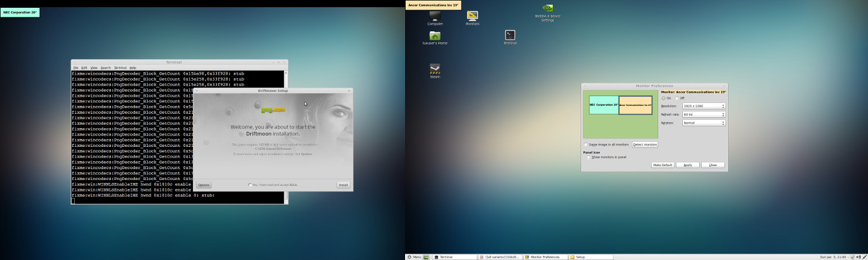Click the Detect monitors button

coord(645,144)
